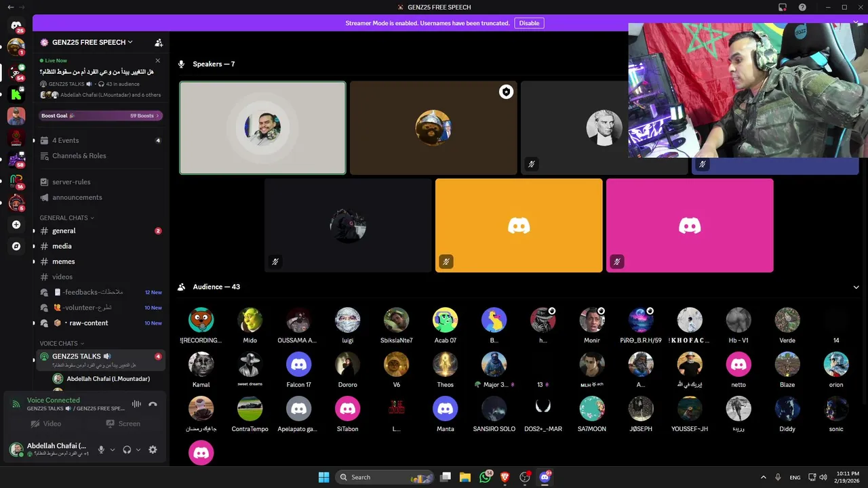Toggle headphones deafen in user panel
This screenshot has width=868, height=488.
pos(127,449)
